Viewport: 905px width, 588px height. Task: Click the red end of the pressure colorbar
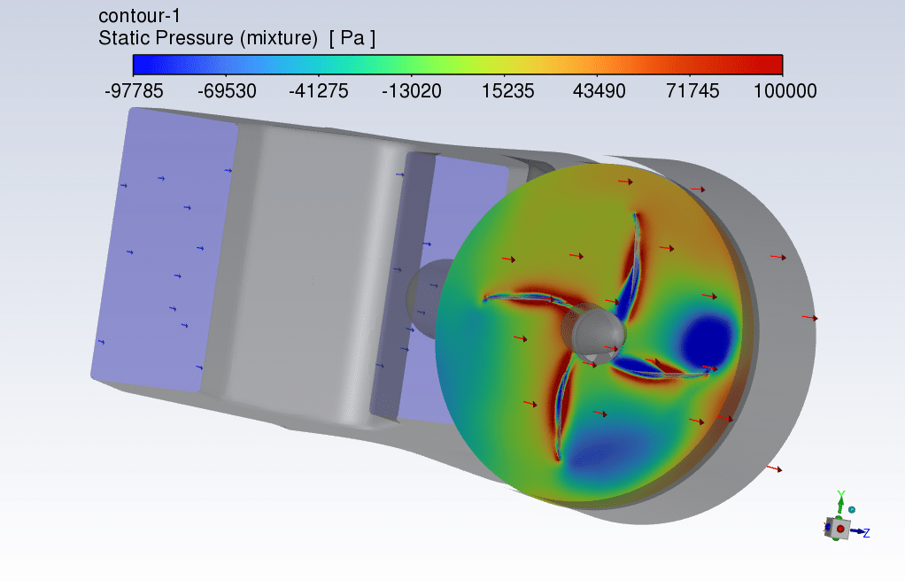[x=770, y=65]
